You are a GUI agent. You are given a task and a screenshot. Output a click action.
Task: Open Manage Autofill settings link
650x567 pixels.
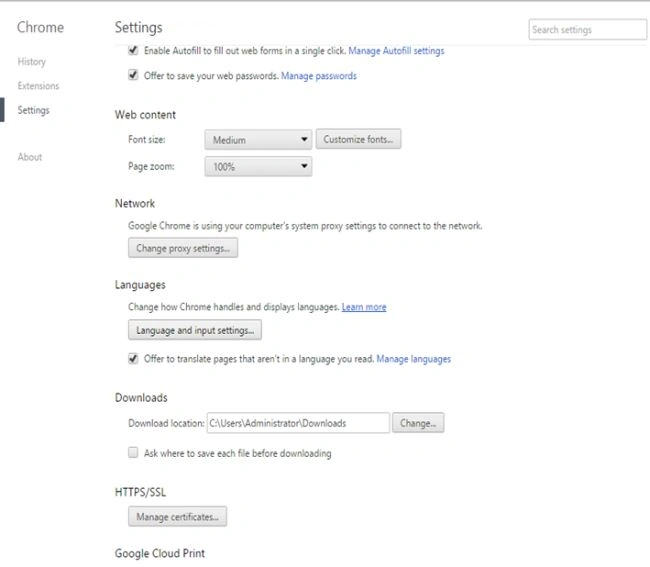click(396, 51)
